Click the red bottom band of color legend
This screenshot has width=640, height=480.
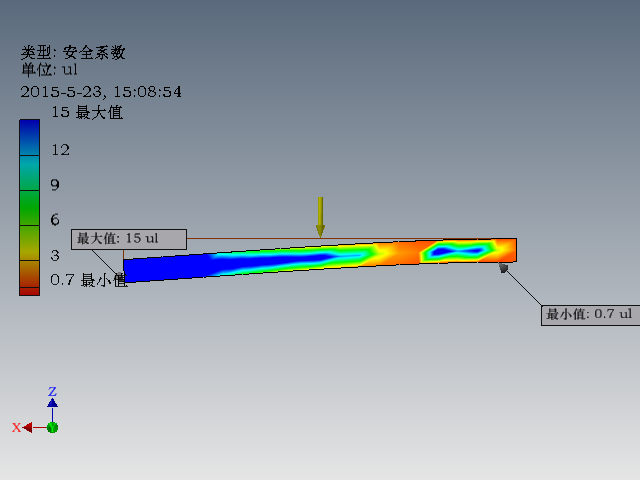tap(29, 291)
